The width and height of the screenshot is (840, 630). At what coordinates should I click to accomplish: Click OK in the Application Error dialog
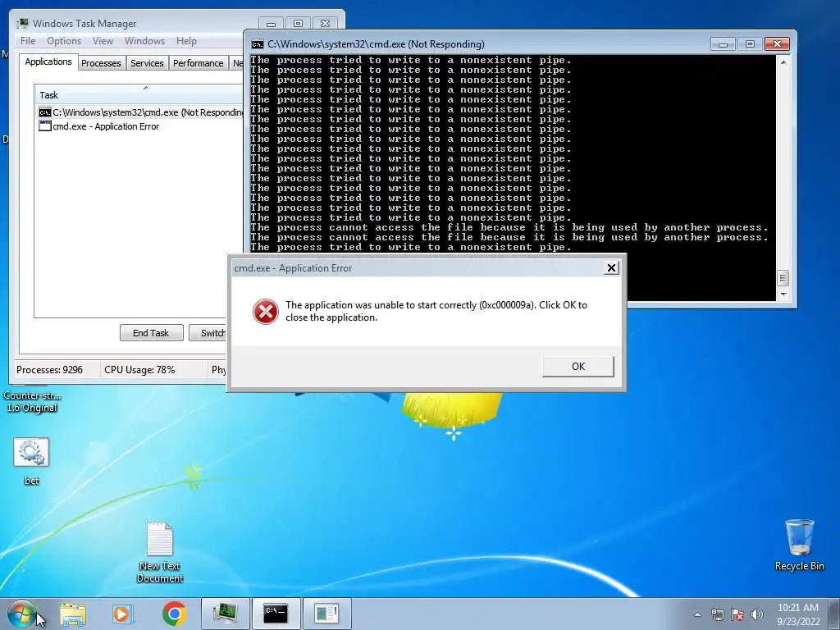click(x=578, y=367)
